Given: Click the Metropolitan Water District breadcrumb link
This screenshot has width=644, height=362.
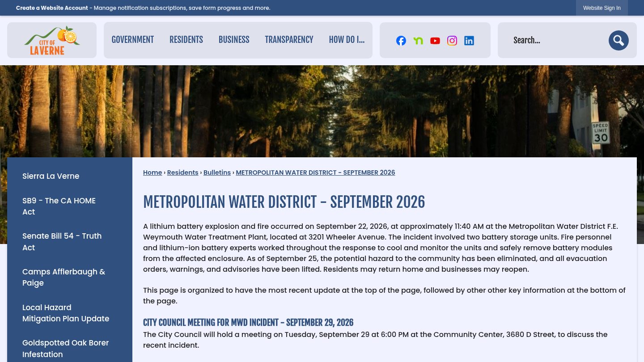Looking at the screenshot, I should [x=315, y=173].
